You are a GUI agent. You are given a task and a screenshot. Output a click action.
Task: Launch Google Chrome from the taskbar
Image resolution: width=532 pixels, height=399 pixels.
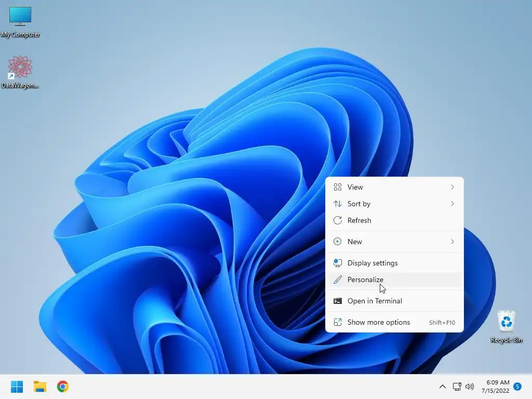pos(63,387)
